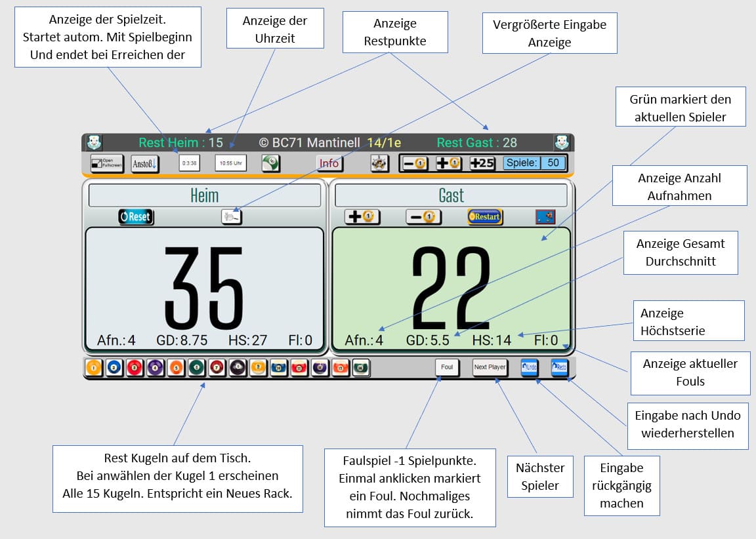Viewport: 756px width, 539px height.
Task: Select black ball number 8
Action: point(237,368)
